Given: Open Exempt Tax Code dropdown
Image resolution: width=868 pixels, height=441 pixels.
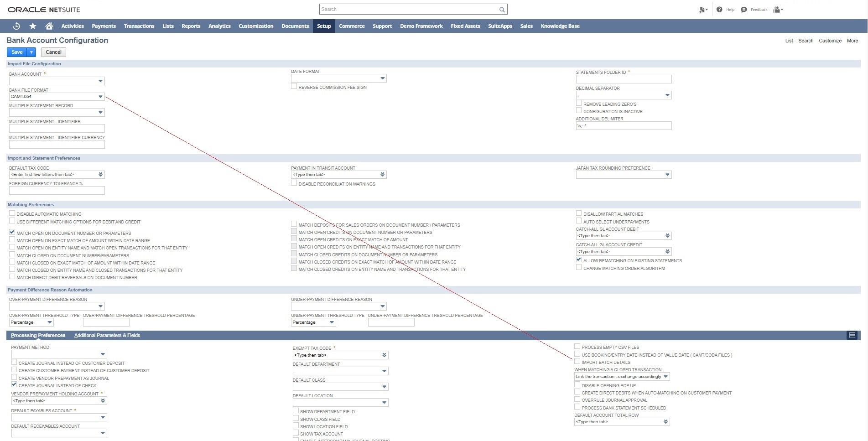Looking at the screenshot, I should pyautogui.click(x=384, y=355).
